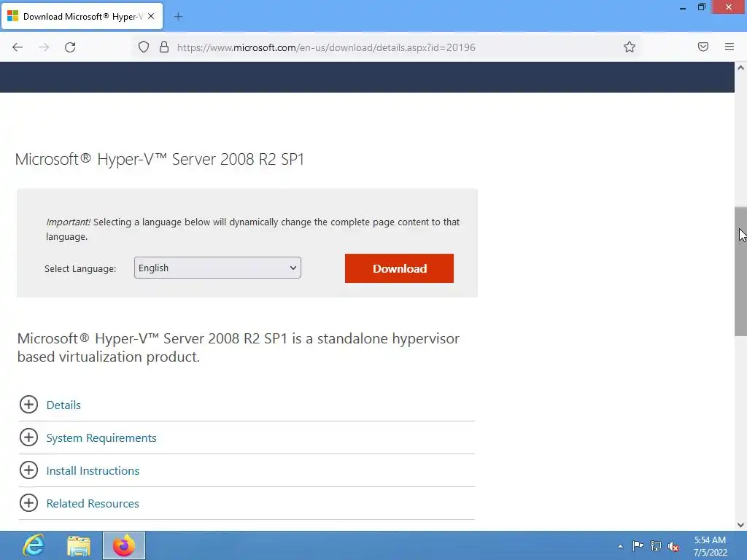
Task: Click scrollbar down arrow
Action: pos(740,525)
